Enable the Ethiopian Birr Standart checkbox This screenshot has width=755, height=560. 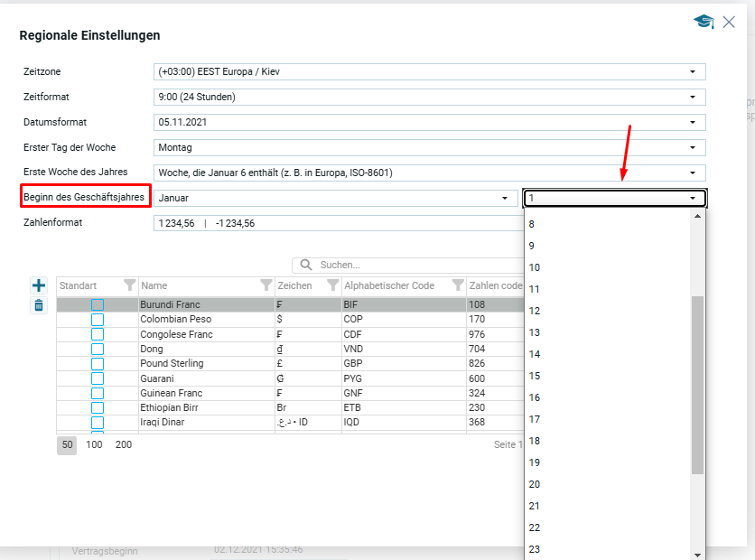(x=98, y=408)
